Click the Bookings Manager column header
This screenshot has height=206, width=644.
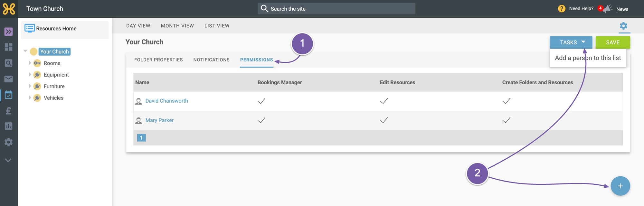280,82
